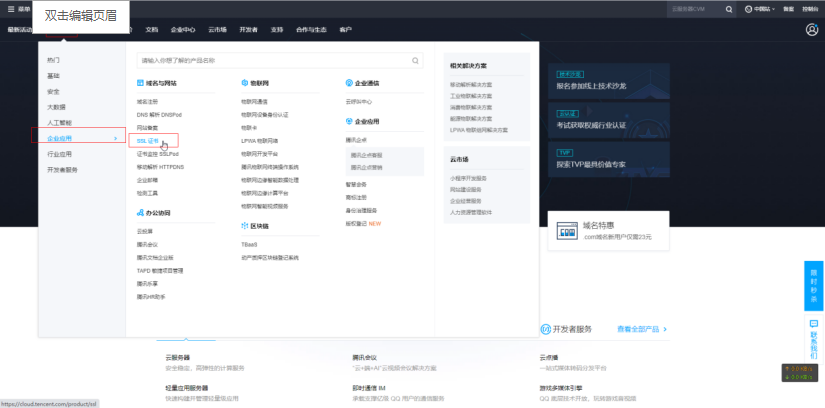Click the 备案 link in the top bar
The height and width of the screenshot is (408, 825).
point(788,9)
